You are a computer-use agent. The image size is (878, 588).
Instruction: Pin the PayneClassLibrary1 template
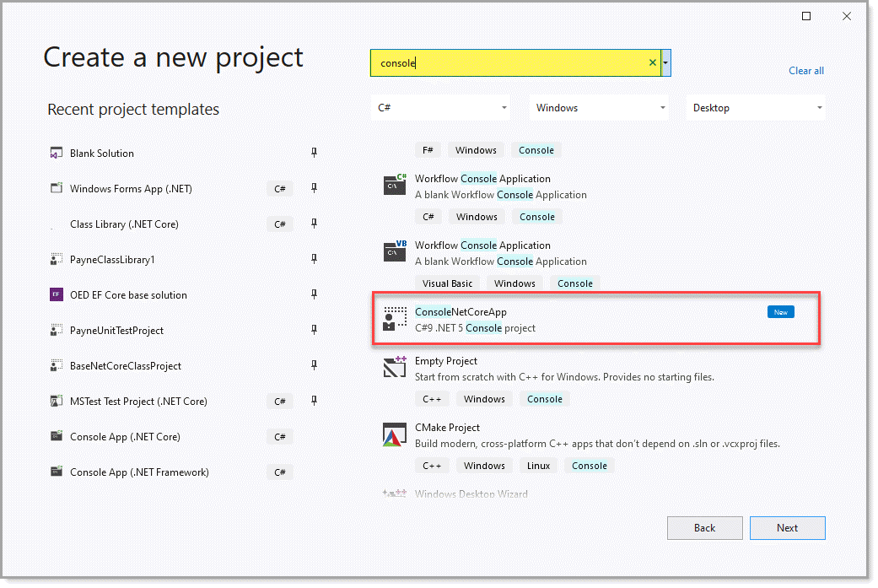click(314, 259)
